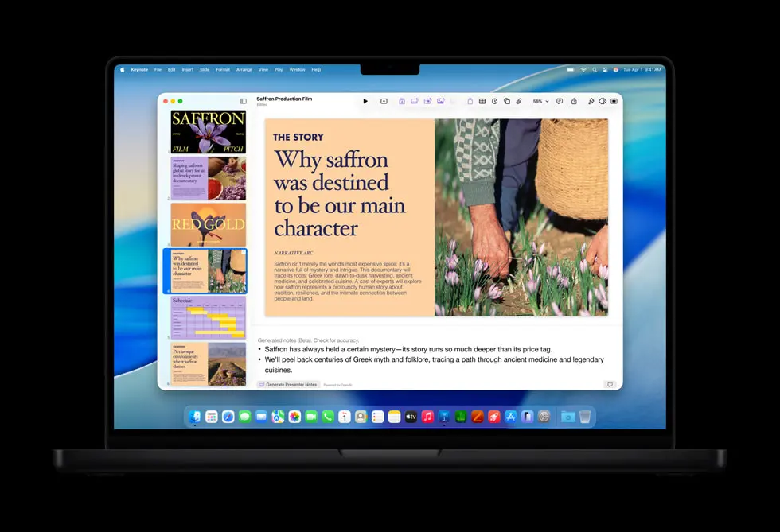Add a Text box using the toolbar
This screenshot has width=780, height=532.
click(x=470, y=101)
